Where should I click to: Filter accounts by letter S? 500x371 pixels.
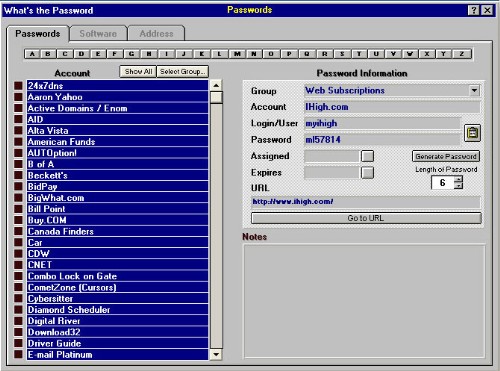coord(342,54)
